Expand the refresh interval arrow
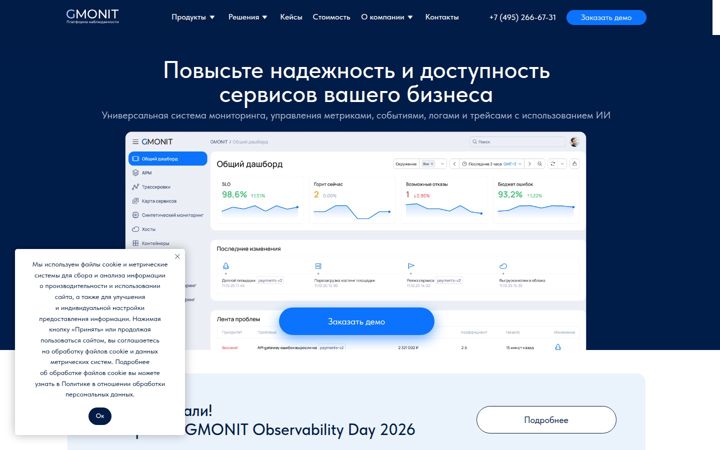 coord(562,164)
